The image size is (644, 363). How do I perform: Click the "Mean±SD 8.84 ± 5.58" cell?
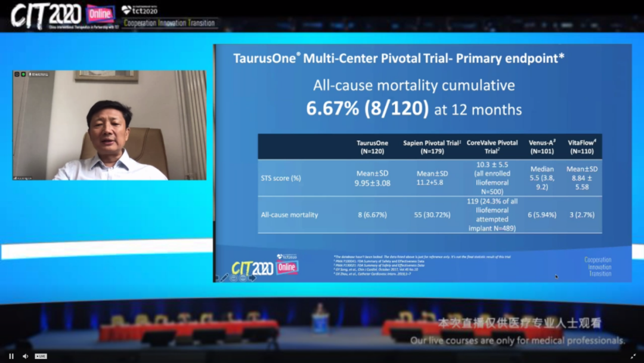(x=582, y=177)
